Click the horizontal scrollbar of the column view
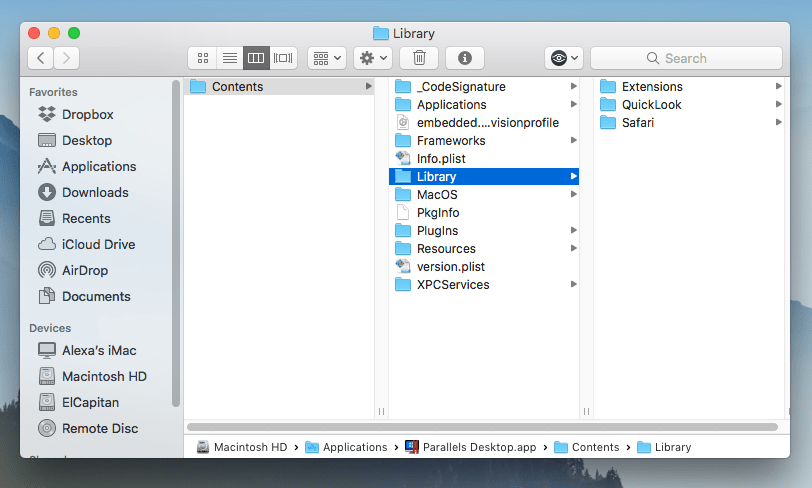 (x=482, y=427)
